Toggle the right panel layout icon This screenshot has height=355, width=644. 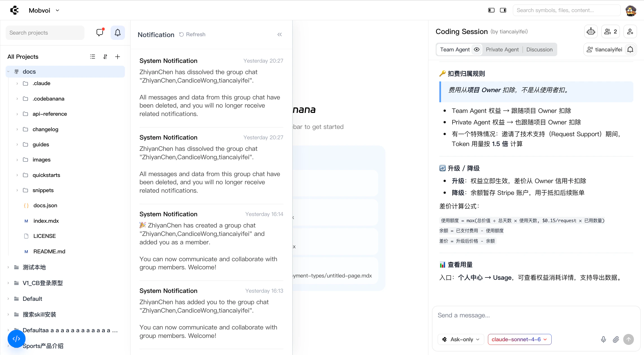tap(503, 10)
